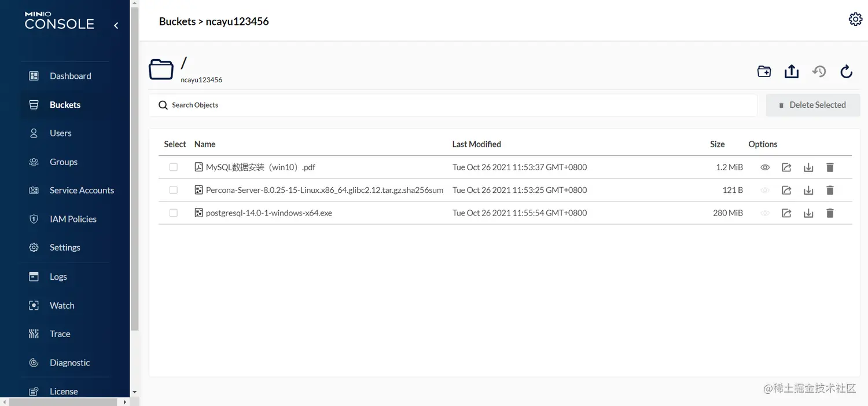Click the folder icon next to the root path
The height and width of the screenshot is (406, 868).
(x=161, y=70)
